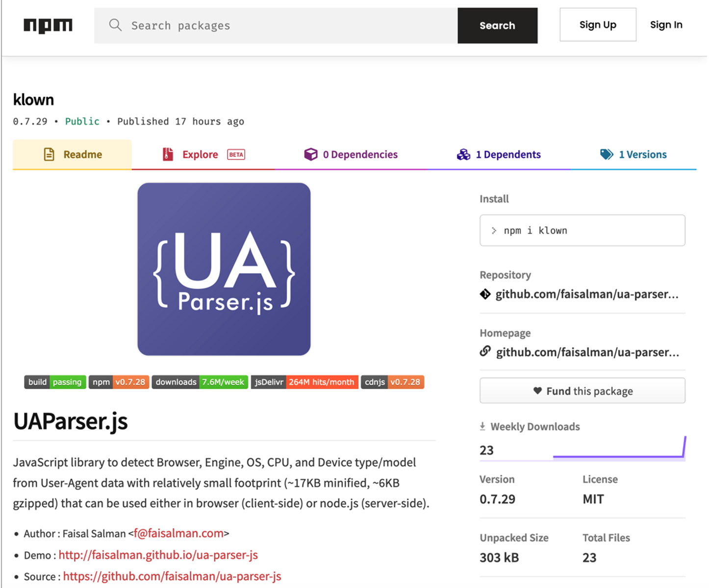Screen dimensions: 709x588
Task: Click the npm v0.7.28 badge
Action: (119, 382)
